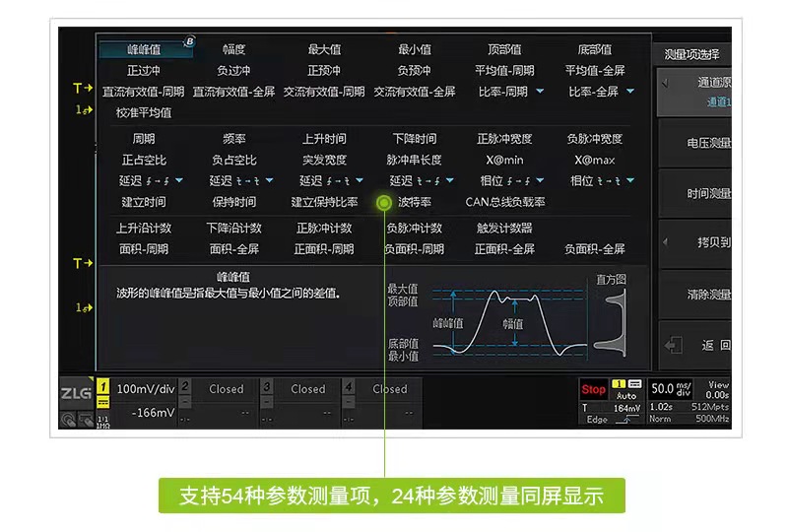Click the lower T trigger level marker

pos(83,263)
